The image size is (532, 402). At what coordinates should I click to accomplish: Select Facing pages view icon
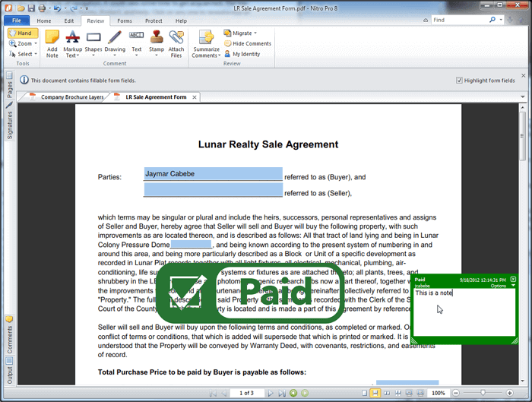click(387, 393)
